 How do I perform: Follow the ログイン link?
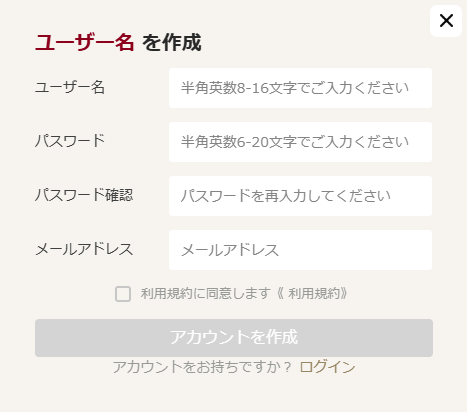point(327,367)
